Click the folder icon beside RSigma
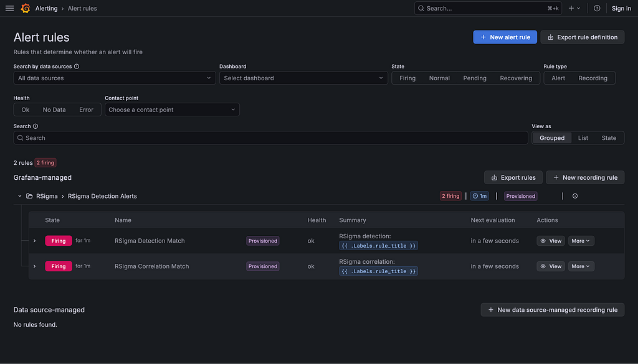Screen dimensions: 638x364 (29, 196)
